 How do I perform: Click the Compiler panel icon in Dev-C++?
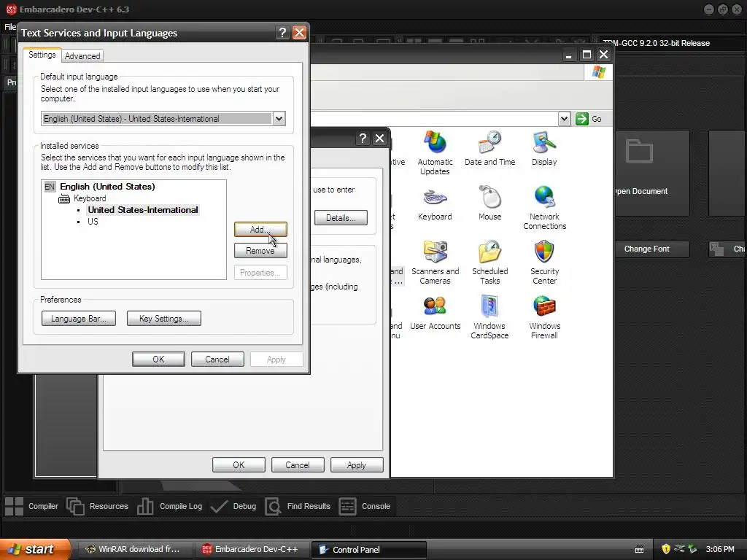tap(14, 506)
